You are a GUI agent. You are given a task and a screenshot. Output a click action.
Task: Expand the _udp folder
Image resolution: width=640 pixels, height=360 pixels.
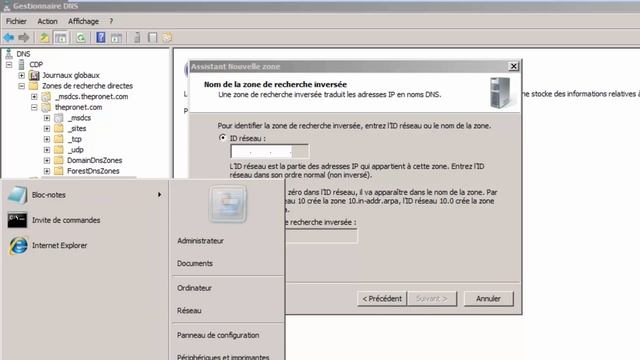pyautogui.click(x=47, y=150)
